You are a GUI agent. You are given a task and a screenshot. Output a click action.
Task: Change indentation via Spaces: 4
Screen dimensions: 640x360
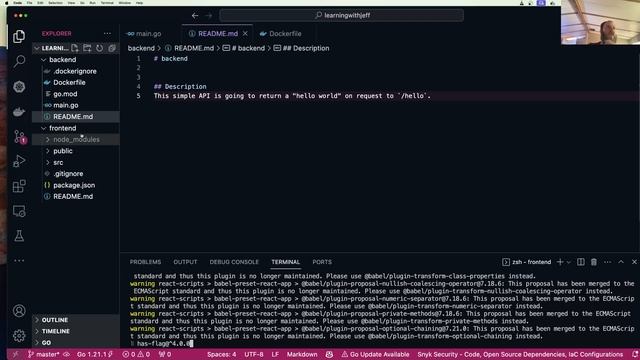222,354
